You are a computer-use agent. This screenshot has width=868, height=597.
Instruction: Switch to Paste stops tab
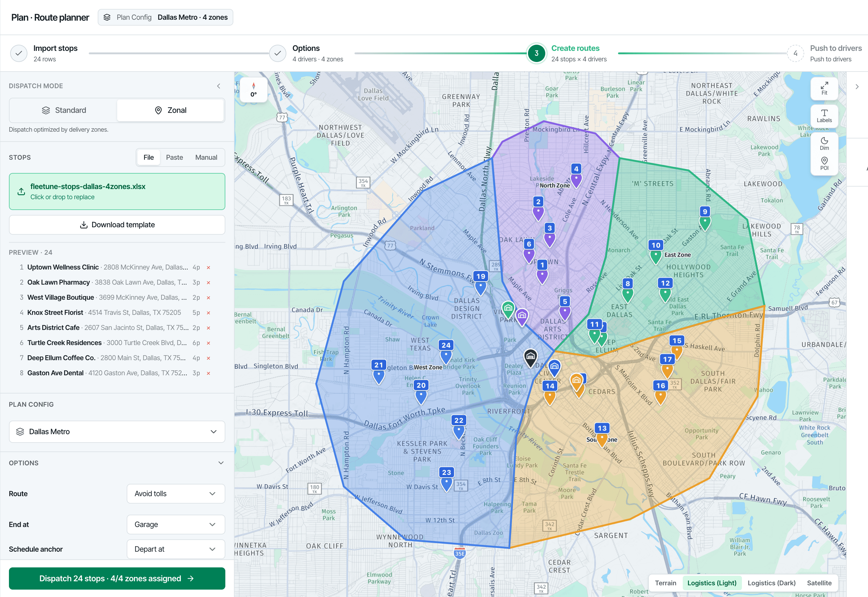[x=174, y=158]
